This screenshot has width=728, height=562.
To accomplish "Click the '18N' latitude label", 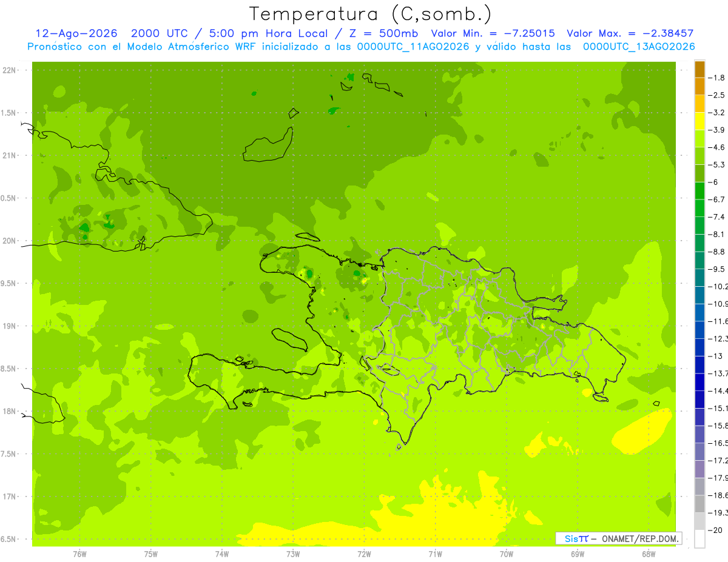I will coord(9,411).
